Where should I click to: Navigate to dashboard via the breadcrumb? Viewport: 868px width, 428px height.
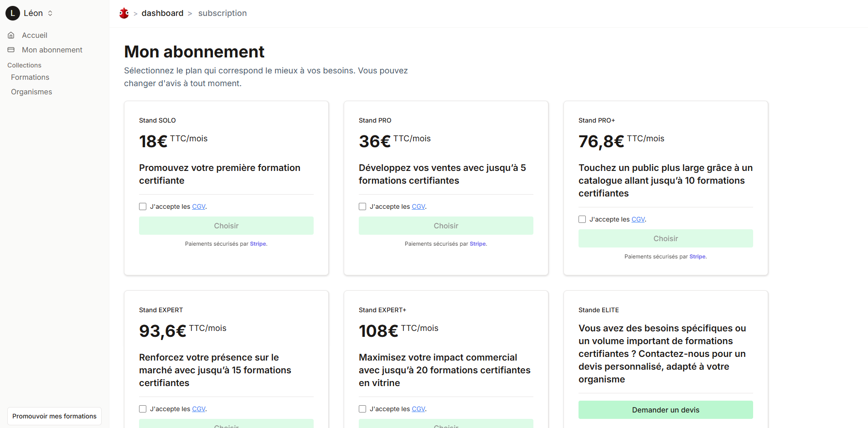[x=162, y=13]
